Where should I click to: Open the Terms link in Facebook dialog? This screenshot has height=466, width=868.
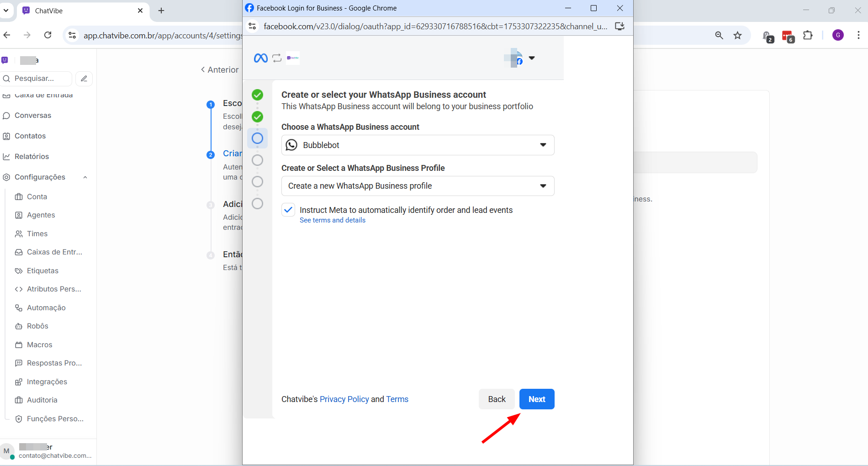click(x=397, y=399)
